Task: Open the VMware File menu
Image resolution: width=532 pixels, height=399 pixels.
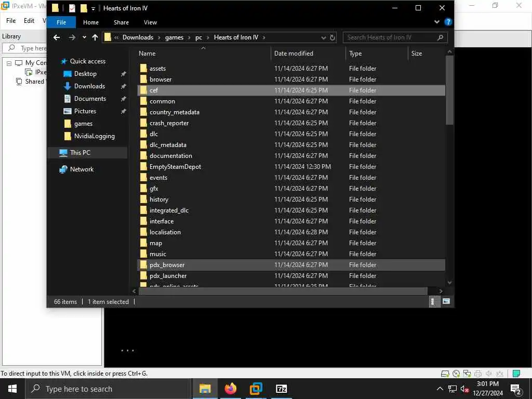Action: pos(11,21)
